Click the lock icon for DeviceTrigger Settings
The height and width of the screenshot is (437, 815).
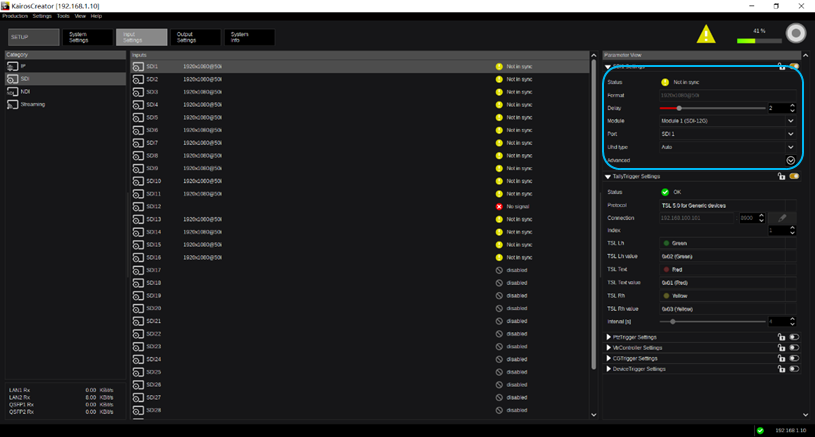781,369
